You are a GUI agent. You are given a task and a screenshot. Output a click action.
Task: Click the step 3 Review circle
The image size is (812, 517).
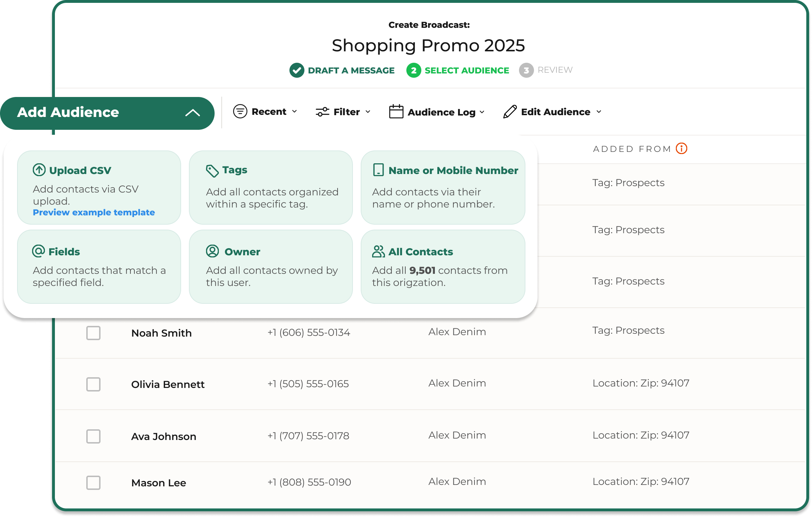click(526, 70)
